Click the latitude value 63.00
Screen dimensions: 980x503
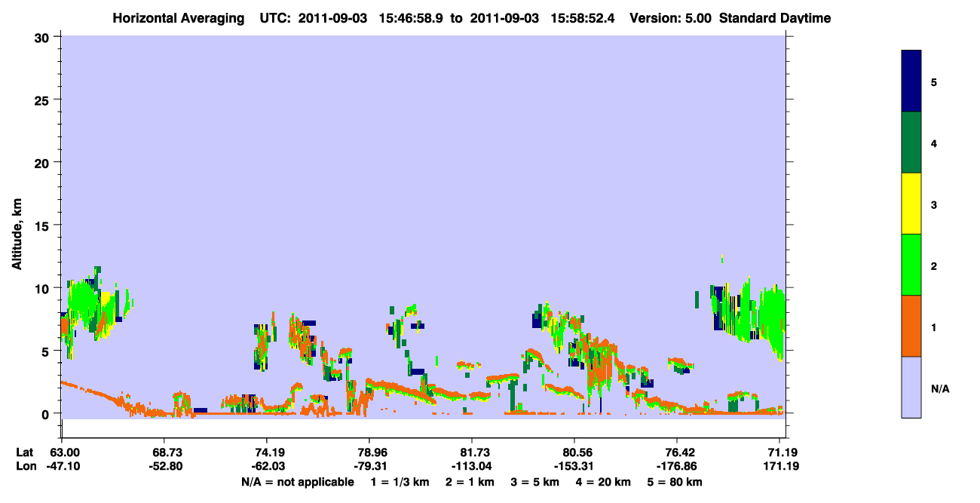(65, 452)
